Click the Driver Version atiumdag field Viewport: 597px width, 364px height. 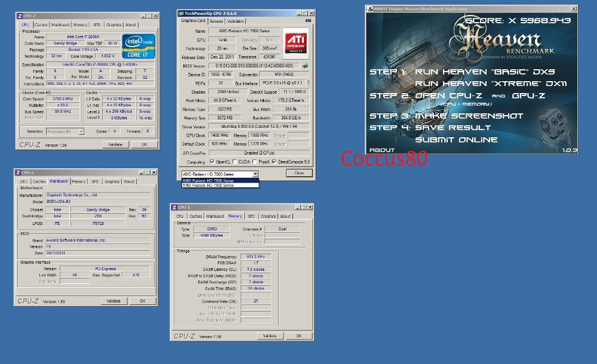point(259,127)
